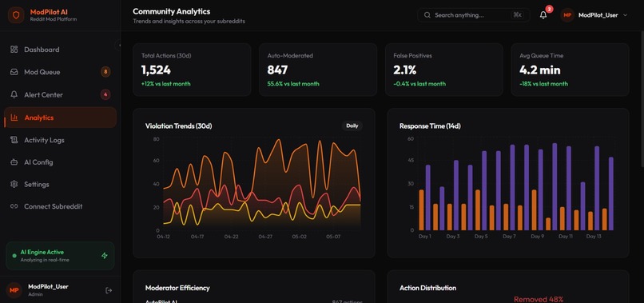Click the MP avatar at sidebar bottom
644x303 pixels.
click(14, 290)
